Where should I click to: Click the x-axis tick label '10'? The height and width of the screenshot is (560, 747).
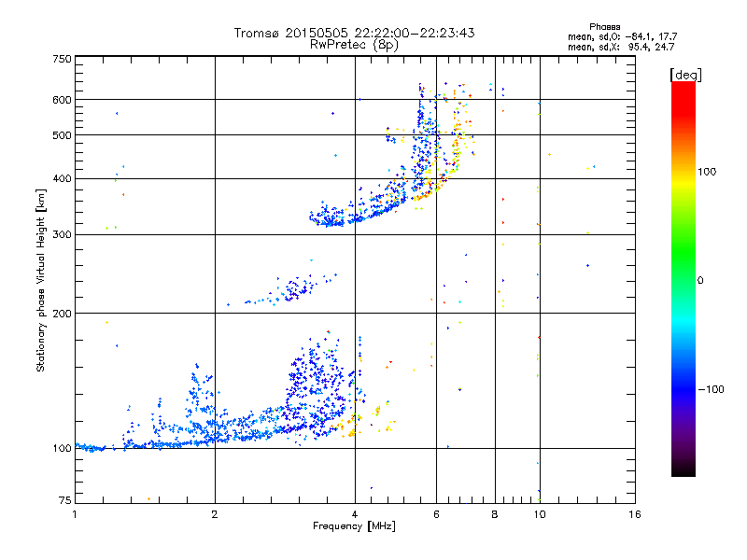pos(540,514)
